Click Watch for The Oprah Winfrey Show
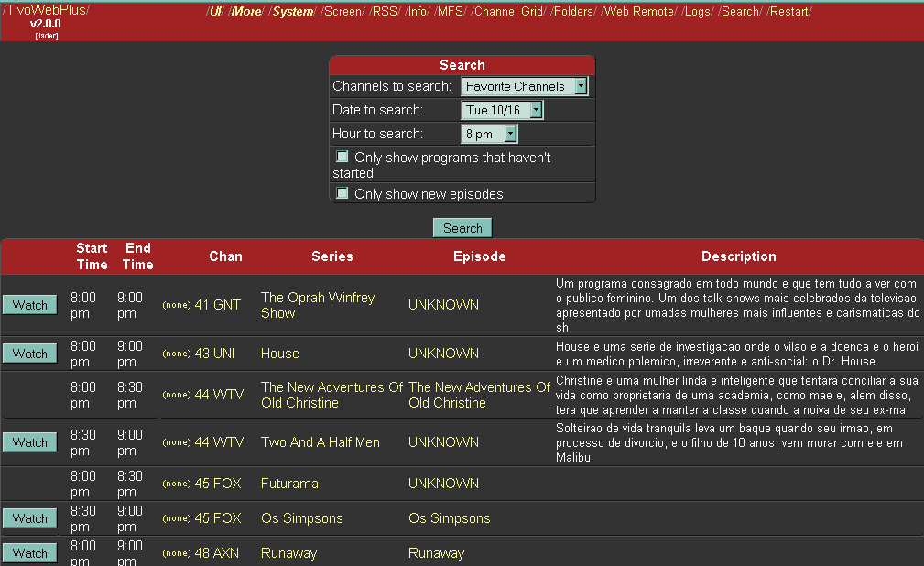 [x=29, y=305]
